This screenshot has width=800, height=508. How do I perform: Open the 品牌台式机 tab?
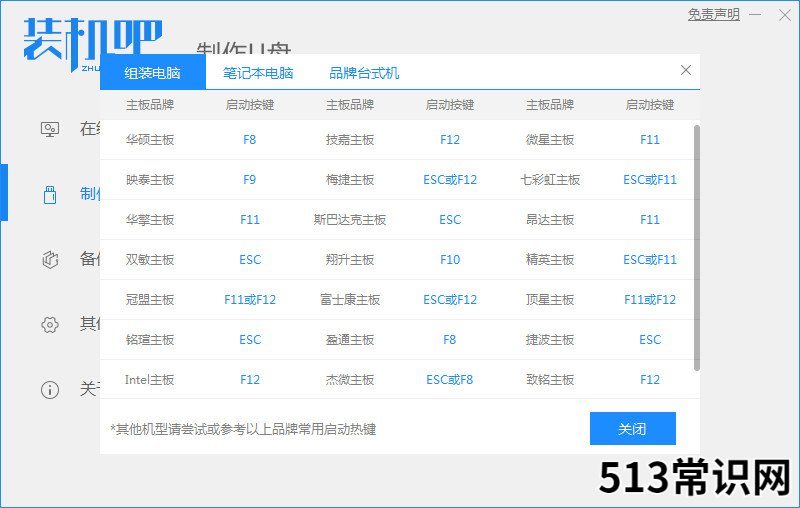pos(364,72)
